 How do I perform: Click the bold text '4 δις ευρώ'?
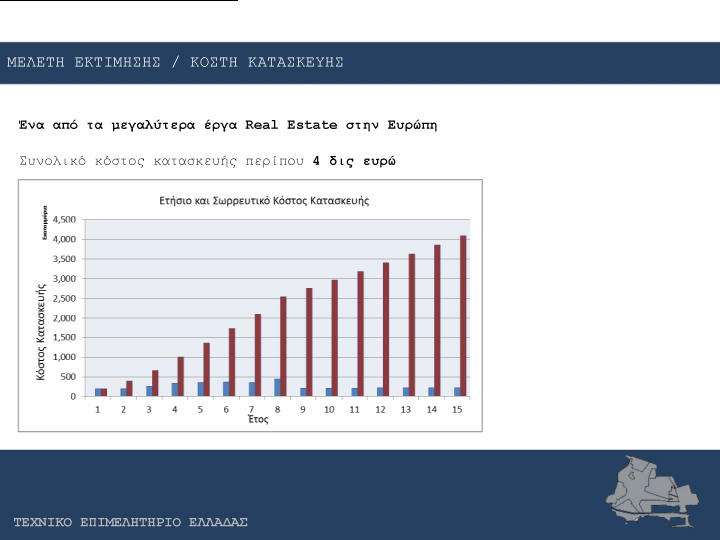point(354,160)
